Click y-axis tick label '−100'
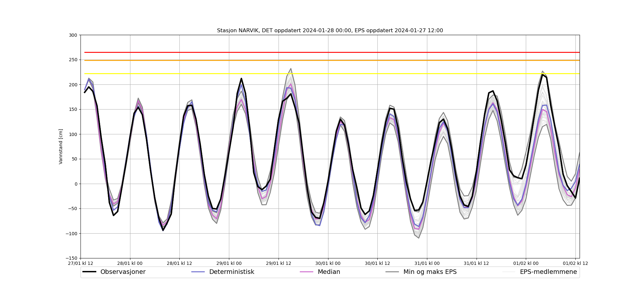Viewport: 644px width, 290px height. pos(71,234)
